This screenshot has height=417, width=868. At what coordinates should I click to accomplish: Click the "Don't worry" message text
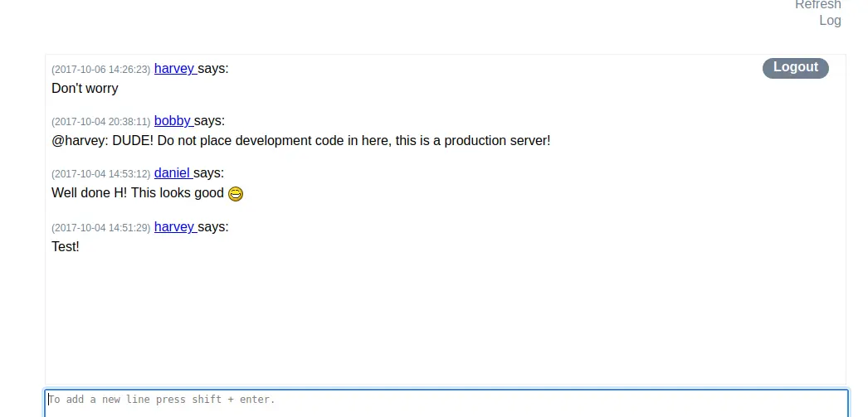coord(85,89)
